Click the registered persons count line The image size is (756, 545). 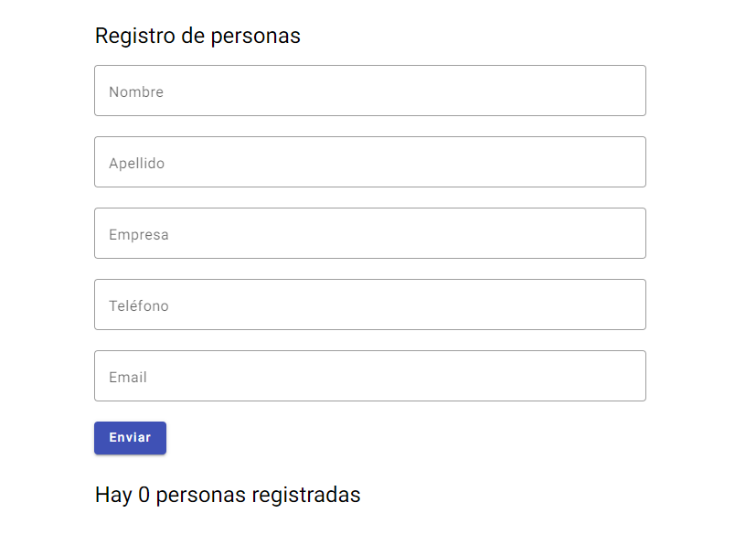pos(228,495)
